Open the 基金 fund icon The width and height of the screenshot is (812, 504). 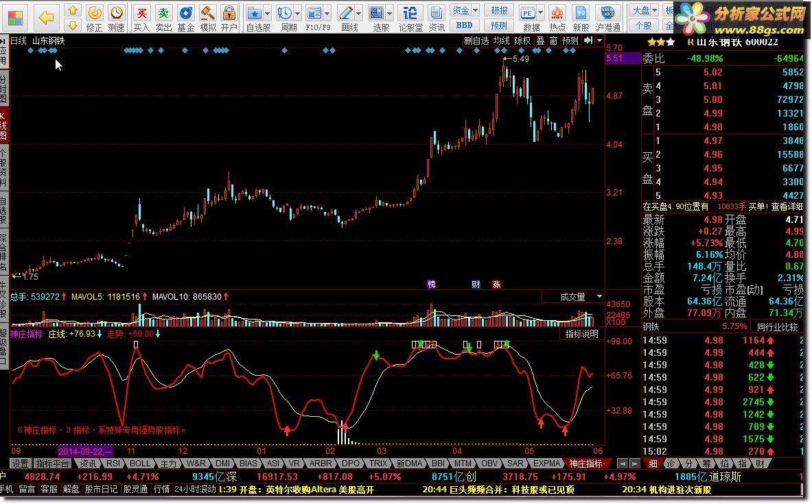tap(186, 12)
